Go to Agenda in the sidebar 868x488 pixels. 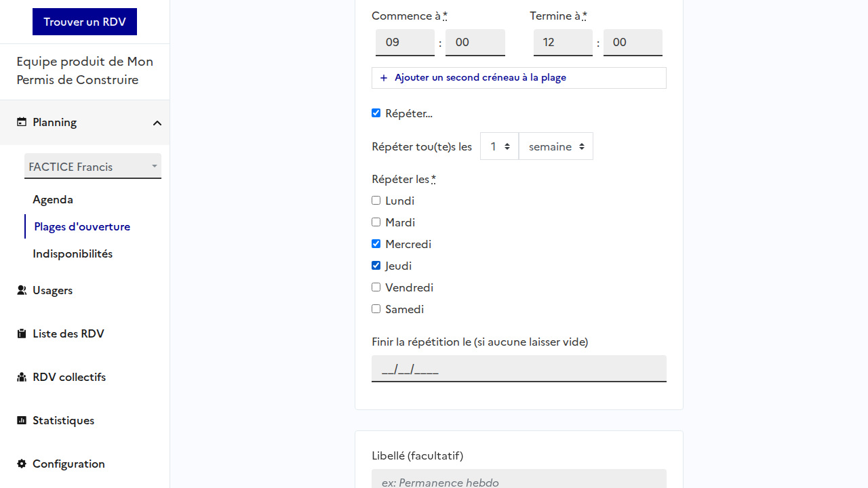(x=53, y=199)
